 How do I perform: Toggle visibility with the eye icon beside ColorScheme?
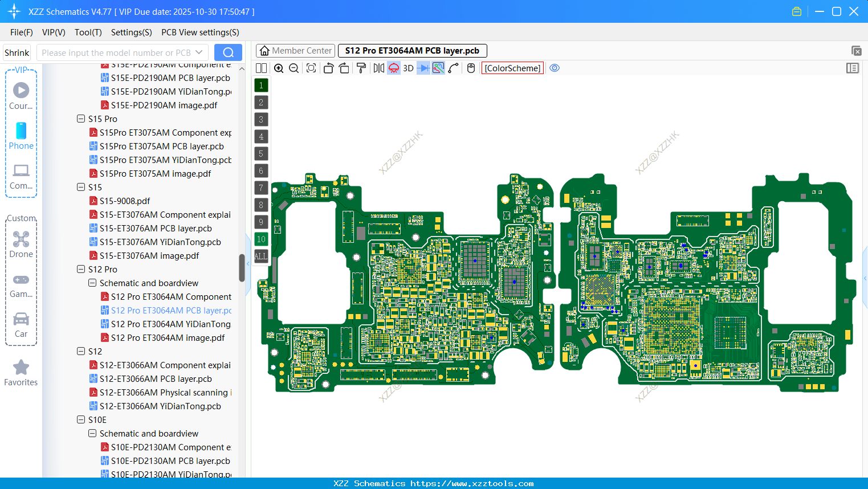554,68
